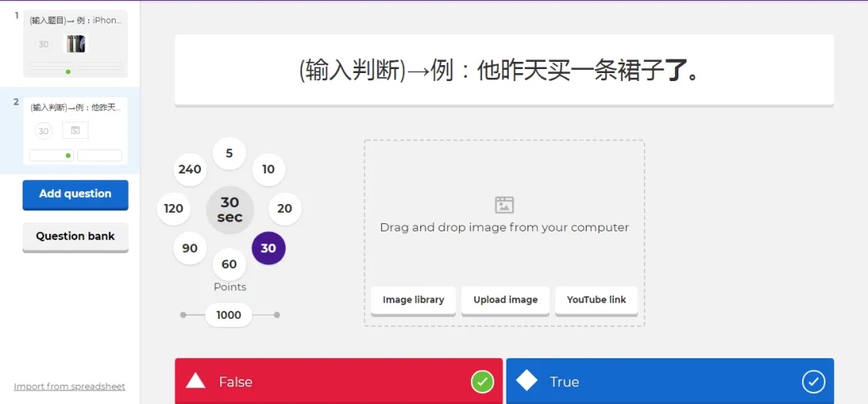Image resolution: width=868 pixels, height=404 pixels.
Task: Click the red triangle shape on False answer
Action: pos(195,381)
